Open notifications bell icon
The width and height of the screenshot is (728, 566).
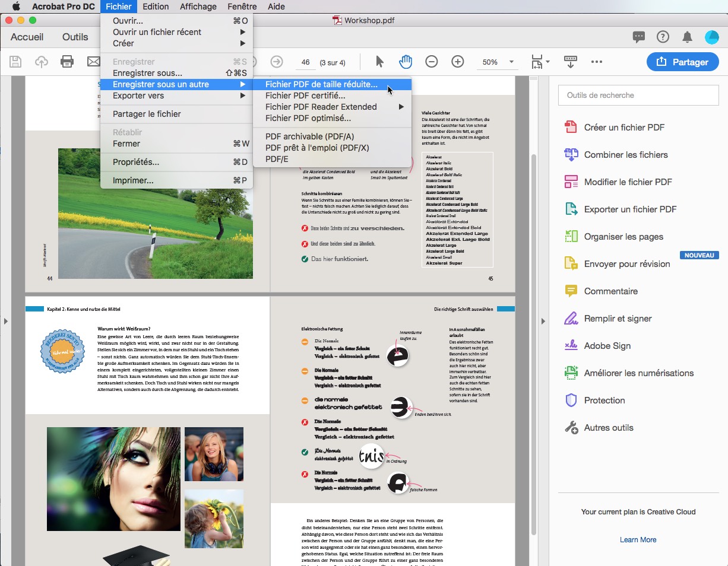click(688, 37)
